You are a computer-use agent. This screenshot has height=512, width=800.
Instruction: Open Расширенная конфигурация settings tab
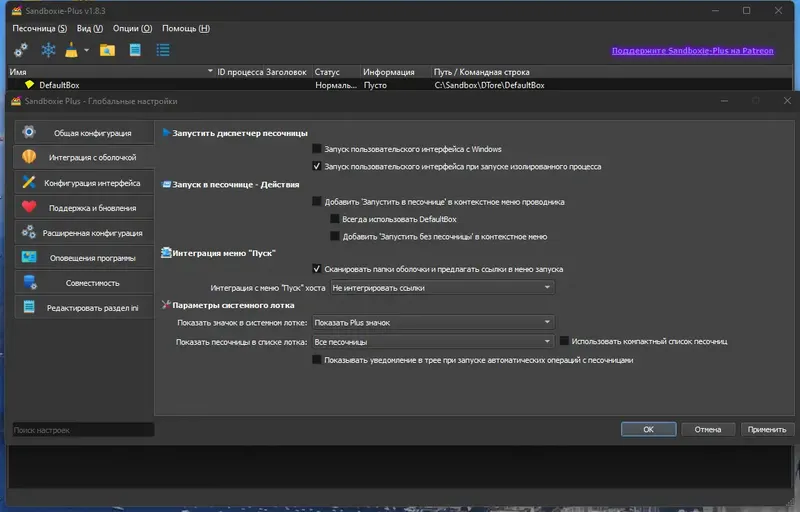[84, 233]
